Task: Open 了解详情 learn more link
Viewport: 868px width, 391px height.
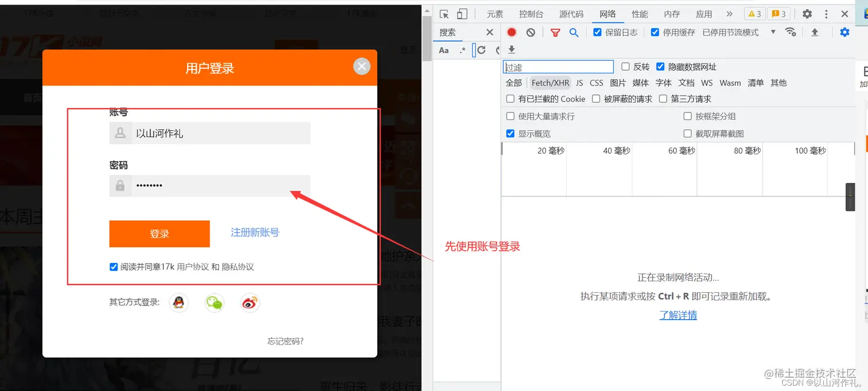Action: [678, 315]
